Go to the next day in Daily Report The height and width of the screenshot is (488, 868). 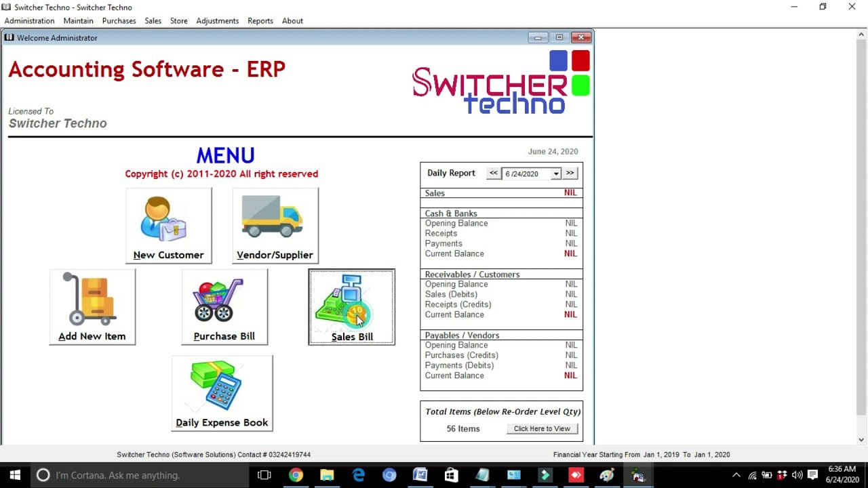click(x=570, y=174)
